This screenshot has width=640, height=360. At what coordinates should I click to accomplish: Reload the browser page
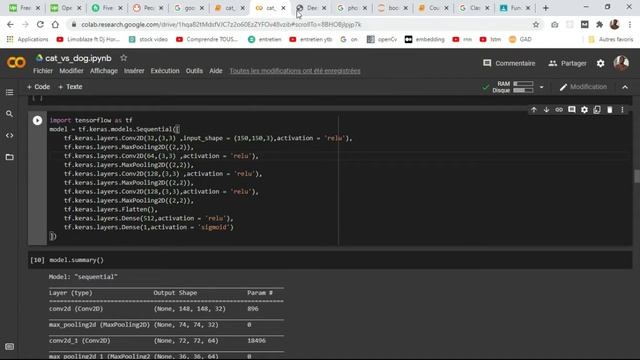click(40, 24)
